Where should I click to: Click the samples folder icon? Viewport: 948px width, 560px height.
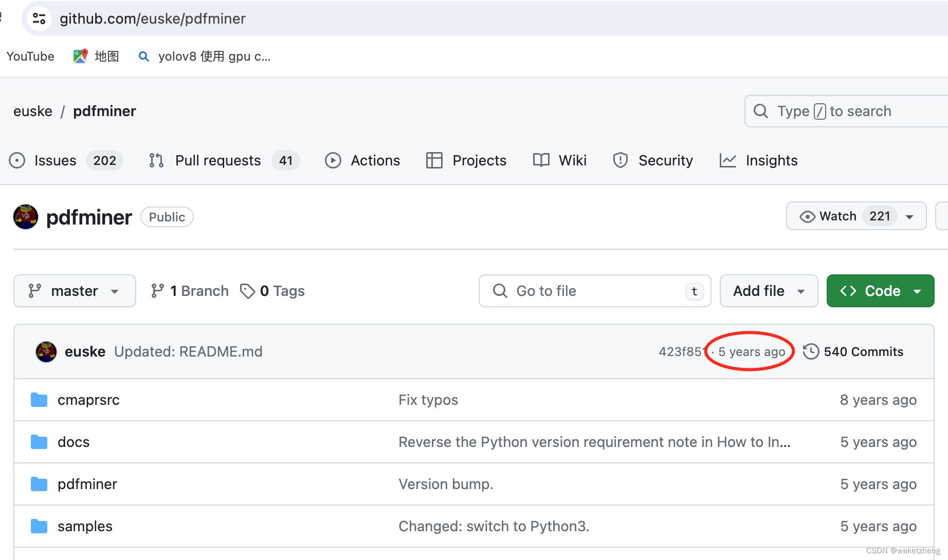(39, 526)
